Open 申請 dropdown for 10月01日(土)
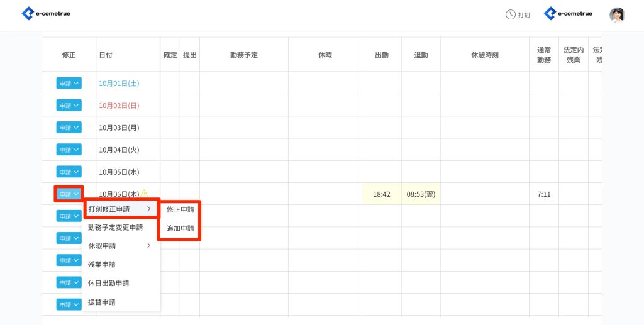 click(69, 84)
